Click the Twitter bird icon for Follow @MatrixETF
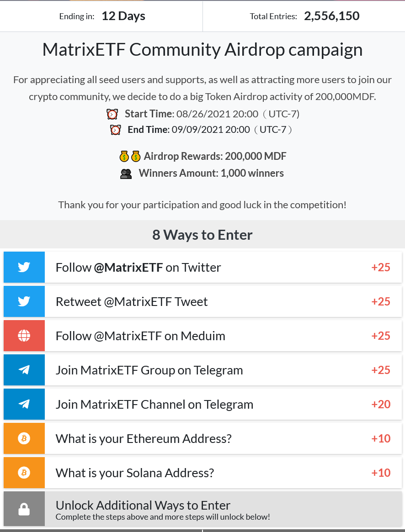 click(24, 267)
